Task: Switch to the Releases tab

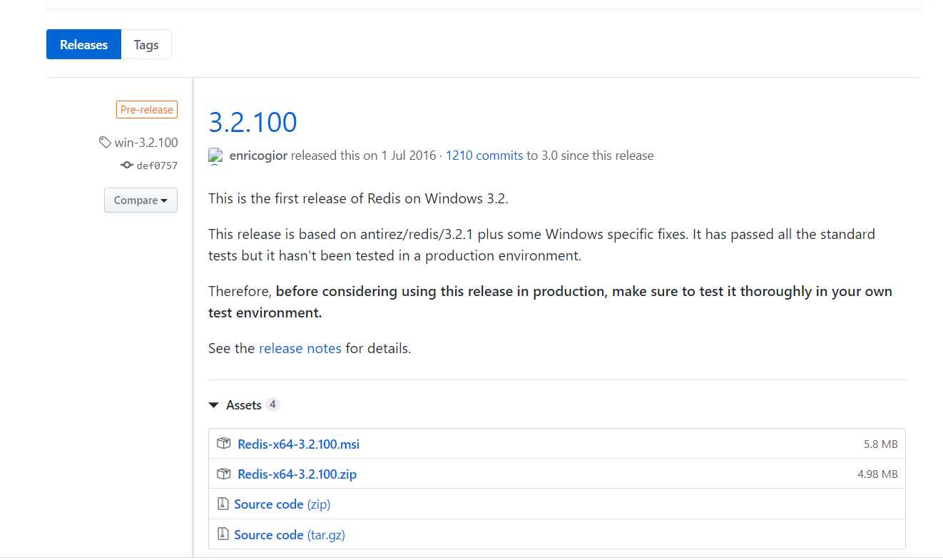Action: (83, 44)
